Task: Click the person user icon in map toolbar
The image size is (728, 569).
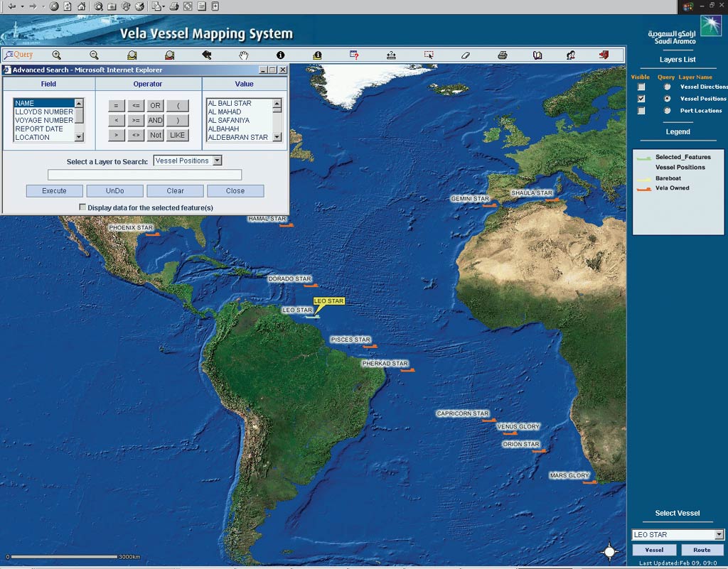Action: tap(571, 55)
